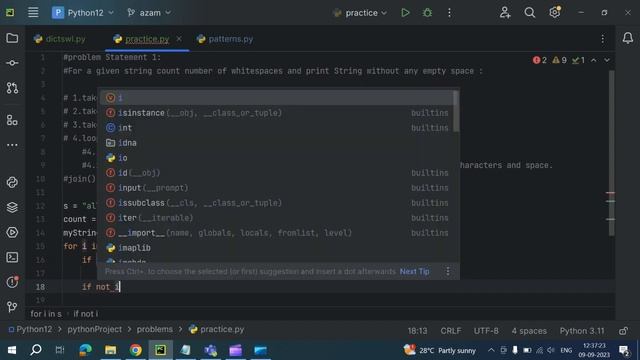Change the 4 spaces indent setting
Screen dimensions: 640x360
point(529,331)
